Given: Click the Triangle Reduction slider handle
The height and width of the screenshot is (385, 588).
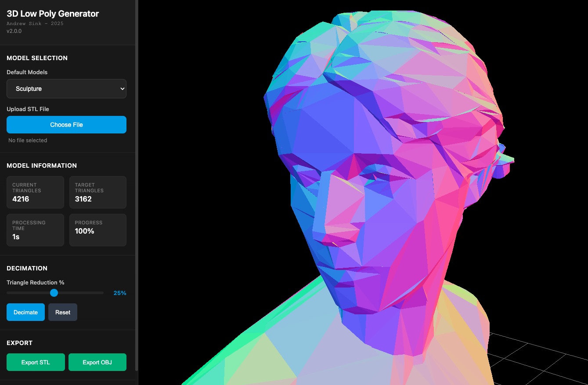Looking at the screenshot, I should (54, 293).
